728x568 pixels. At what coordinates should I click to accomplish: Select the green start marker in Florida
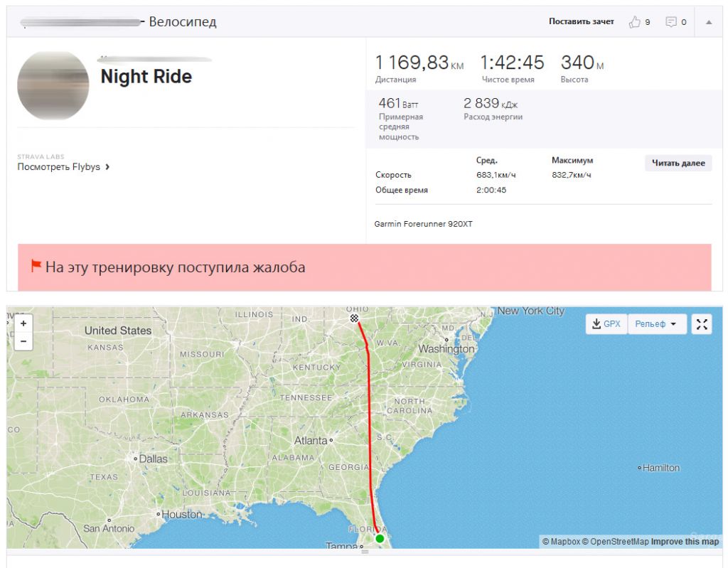point(380,538)
